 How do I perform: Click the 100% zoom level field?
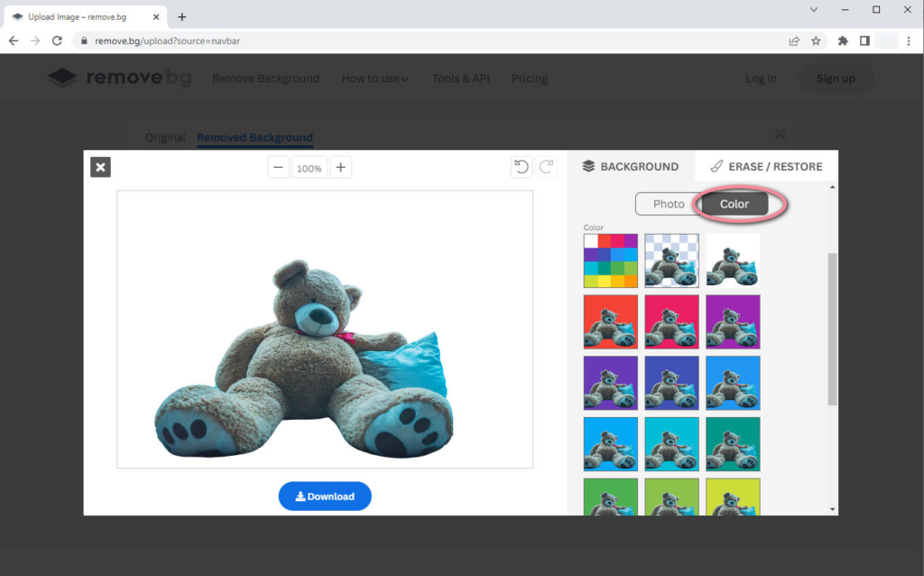click(x=310, y=168)
